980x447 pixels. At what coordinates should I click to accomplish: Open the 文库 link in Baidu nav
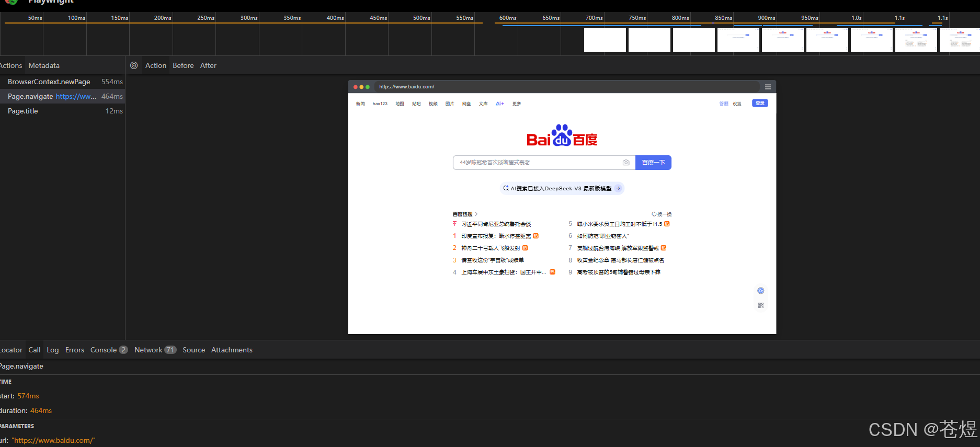pyautogui.click(x=483, y=104)
